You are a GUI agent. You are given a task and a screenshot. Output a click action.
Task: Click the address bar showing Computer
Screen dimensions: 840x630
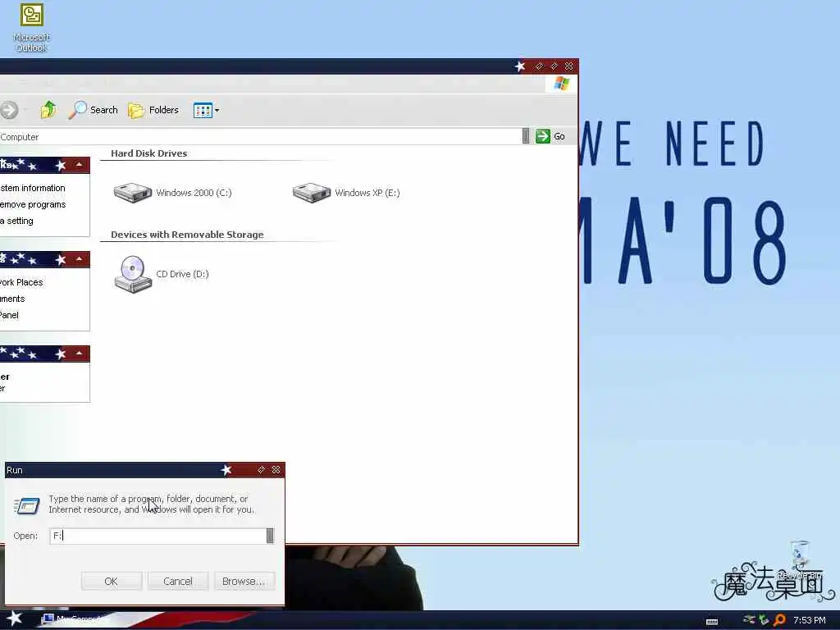point(260,137)
